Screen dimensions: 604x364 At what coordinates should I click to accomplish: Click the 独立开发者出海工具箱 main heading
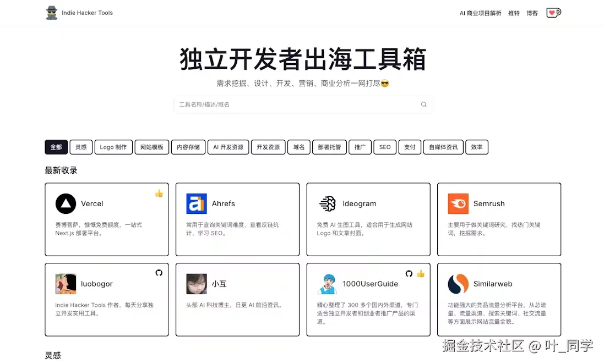[303, 59]
